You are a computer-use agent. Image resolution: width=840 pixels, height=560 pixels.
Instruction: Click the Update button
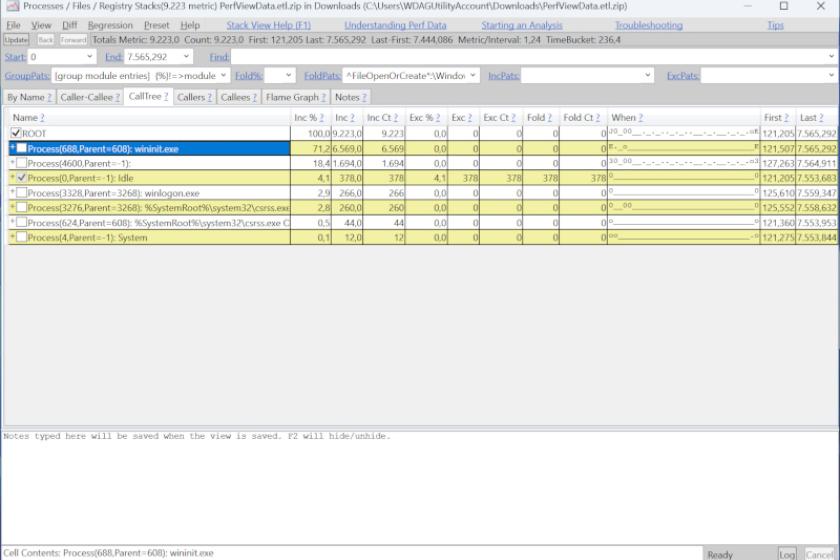tap(16, 40)
